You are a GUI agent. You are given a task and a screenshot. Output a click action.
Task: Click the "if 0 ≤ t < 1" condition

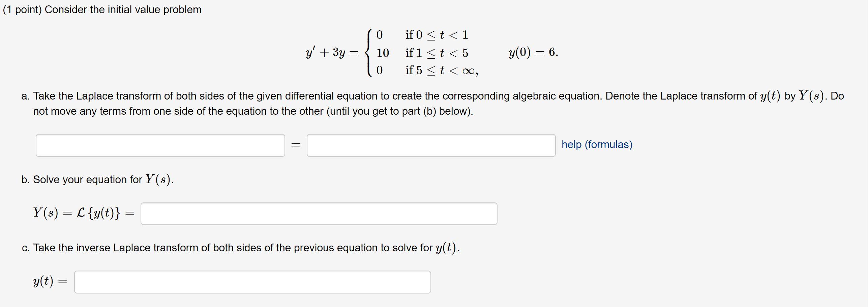click(437, 35)
